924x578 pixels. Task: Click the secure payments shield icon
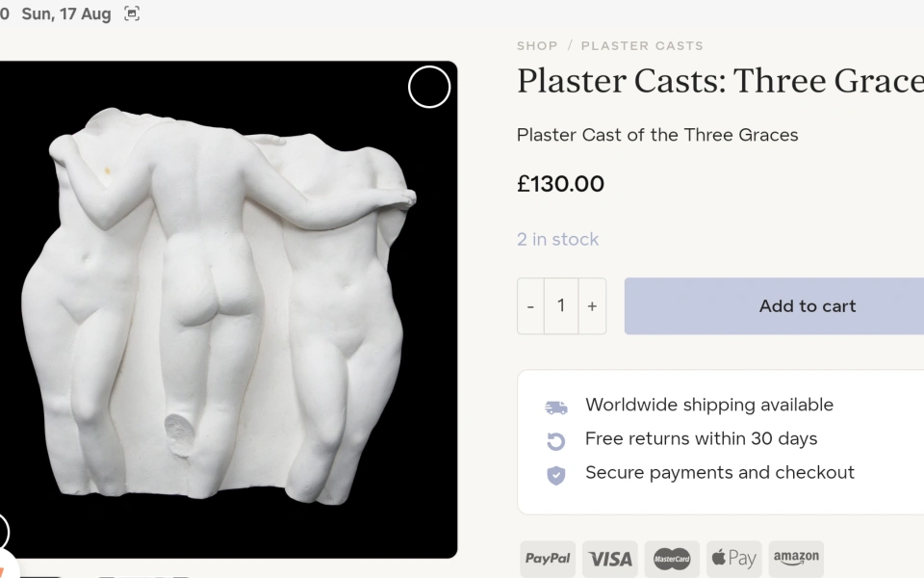[555, 475]
